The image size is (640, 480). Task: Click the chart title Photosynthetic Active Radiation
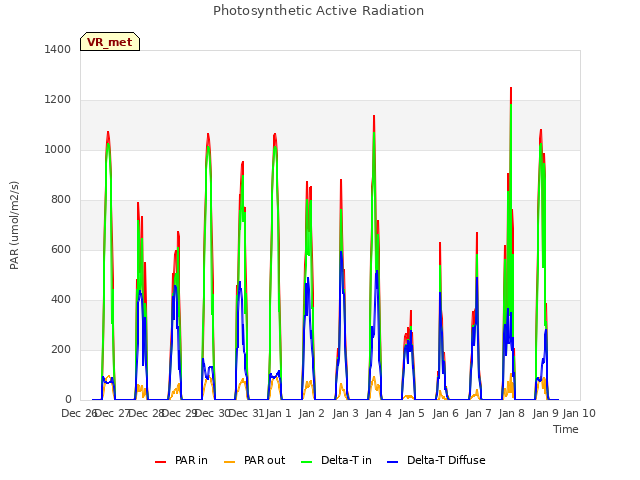[318, 11]
